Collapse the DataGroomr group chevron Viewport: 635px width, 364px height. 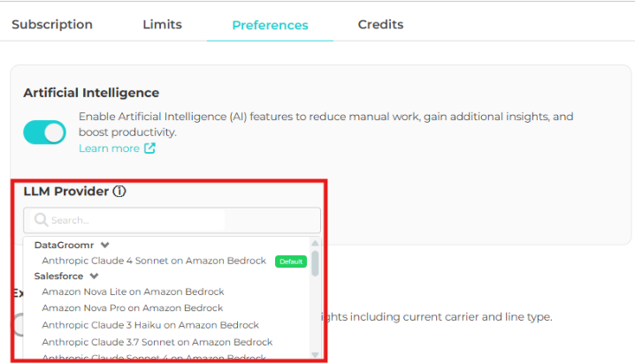coord(105,245)
